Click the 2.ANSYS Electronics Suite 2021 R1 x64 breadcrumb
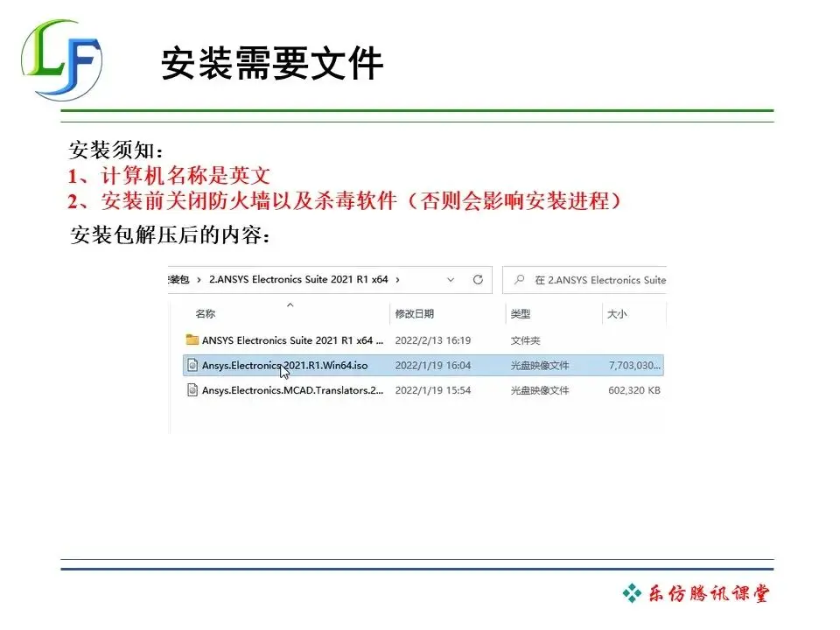Viewport: 840px width, 630px height. [x=298, y=279]
